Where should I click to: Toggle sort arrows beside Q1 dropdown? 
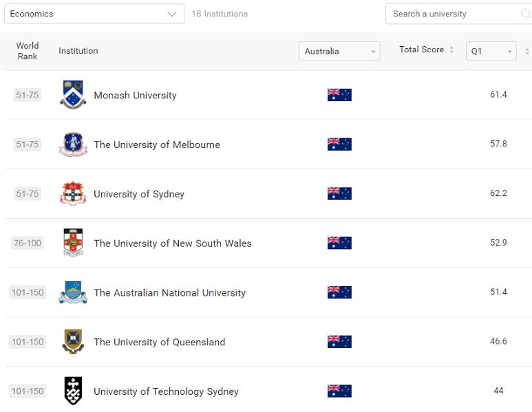pos(527,52)
